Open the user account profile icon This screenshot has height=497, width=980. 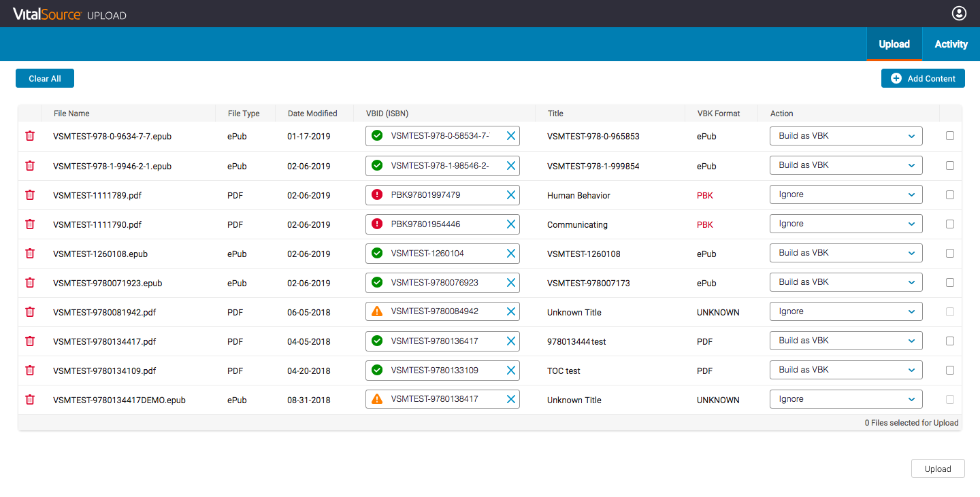click(x=959, y=13)
